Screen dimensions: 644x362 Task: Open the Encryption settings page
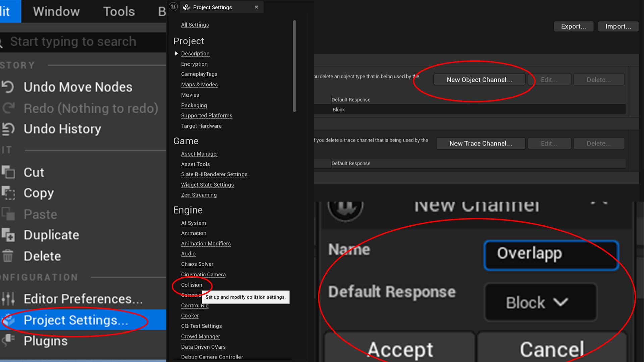tap(194, 64)
